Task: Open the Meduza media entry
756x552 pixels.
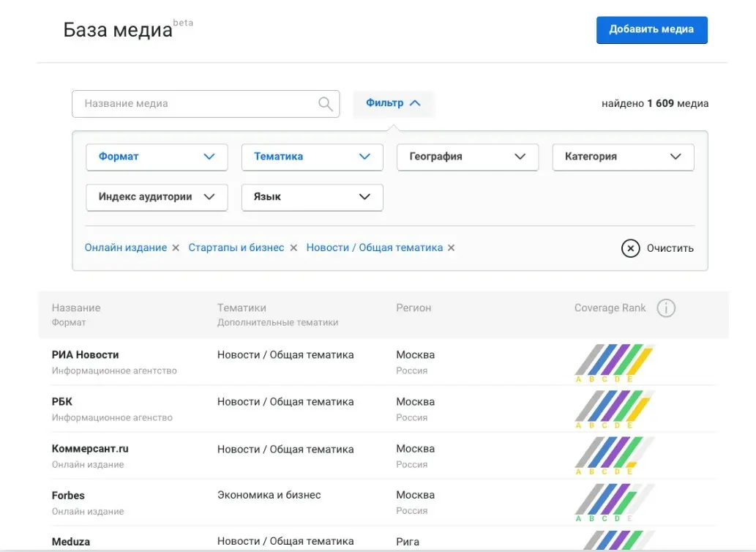Action: pyautogui.click(x=71, y=542)
